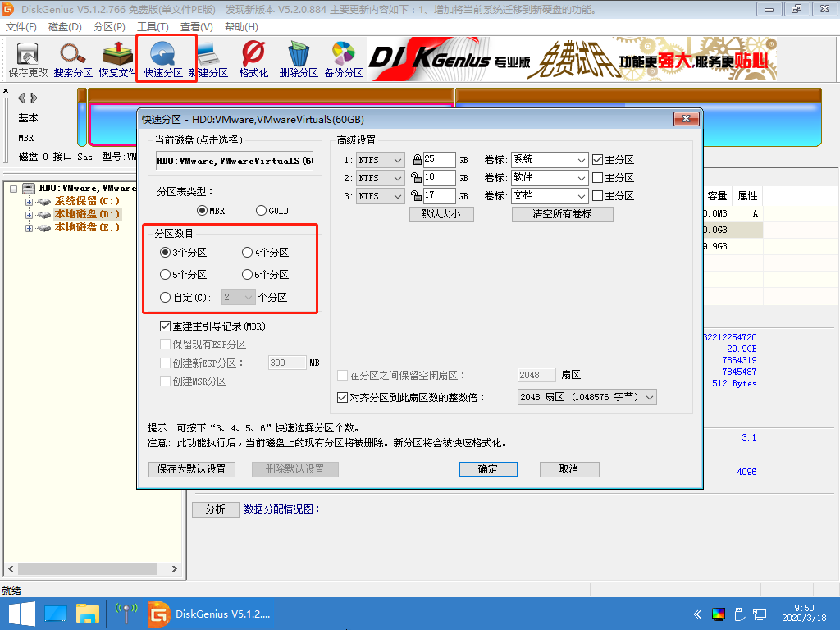Viewport: 840px width, 630px height.
Task: Open the Quick Partition (快速分区) tool
Action: coord(163,60)
